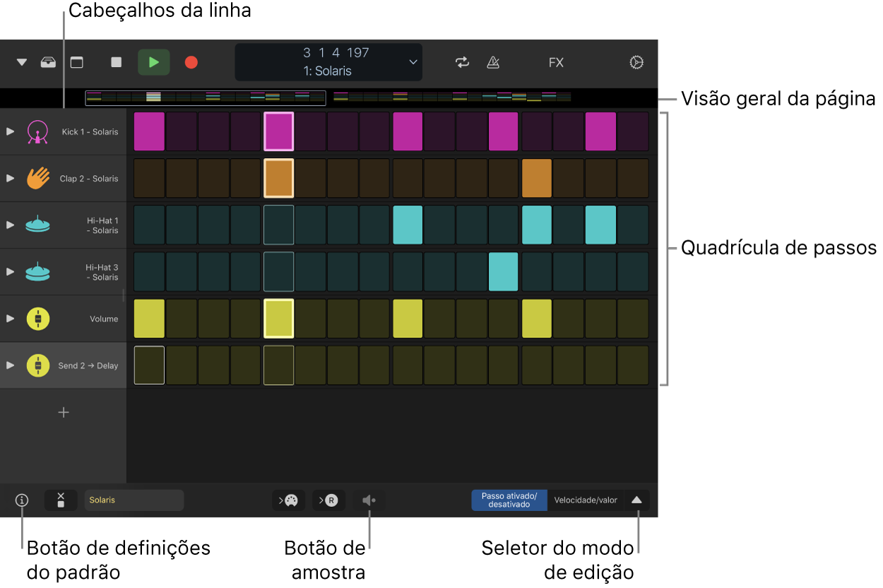Add a new row with plus button
This screenshot has height=588, width=883.
(64, 412)
